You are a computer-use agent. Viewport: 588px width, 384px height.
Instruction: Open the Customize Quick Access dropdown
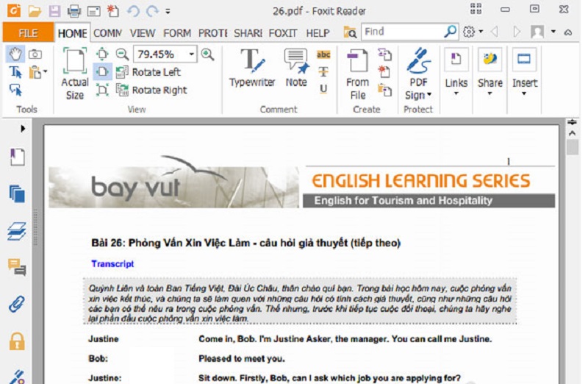(x=168, y=11)
